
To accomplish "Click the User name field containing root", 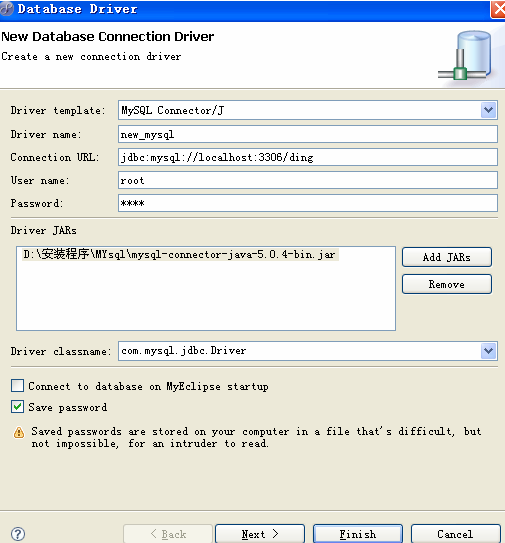I will [x=308, y=180].
